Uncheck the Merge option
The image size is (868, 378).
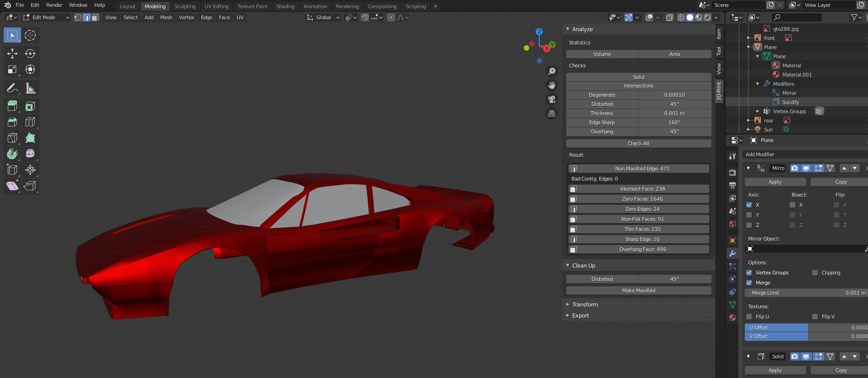pos(749,283)
